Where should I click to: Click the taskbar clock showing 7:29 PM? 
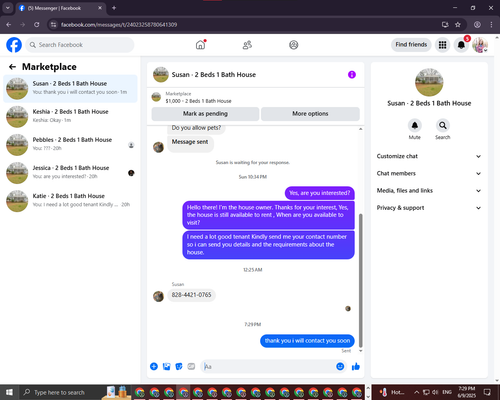tap(466, 392)
